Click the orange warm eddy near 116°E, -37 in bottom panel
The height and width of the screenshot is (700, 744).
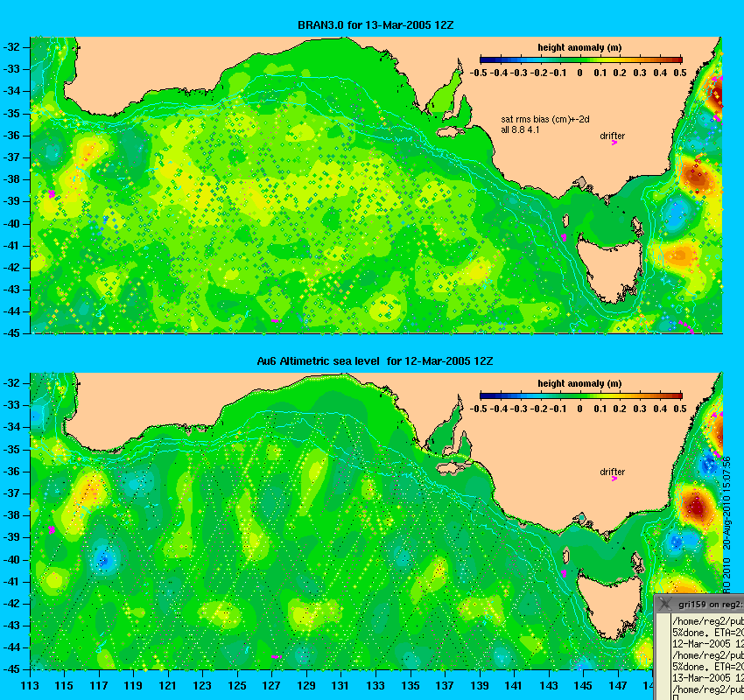tap(90, 489)
